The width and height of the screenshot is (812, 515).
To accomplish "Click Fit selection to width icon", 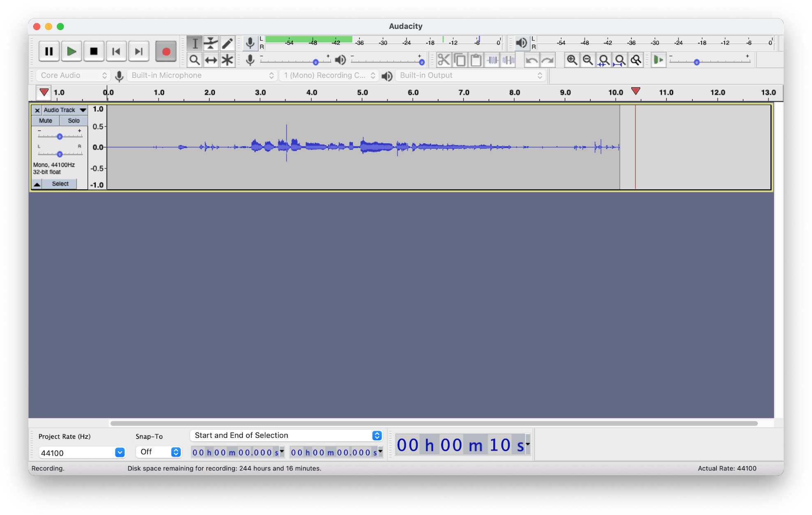I will tap(604, 60).
